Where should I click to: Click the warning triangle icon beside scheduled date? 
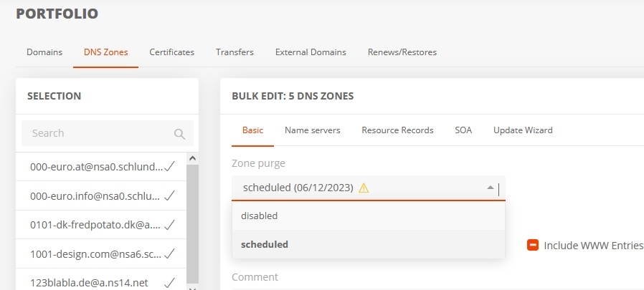click(x=364, y=188)
